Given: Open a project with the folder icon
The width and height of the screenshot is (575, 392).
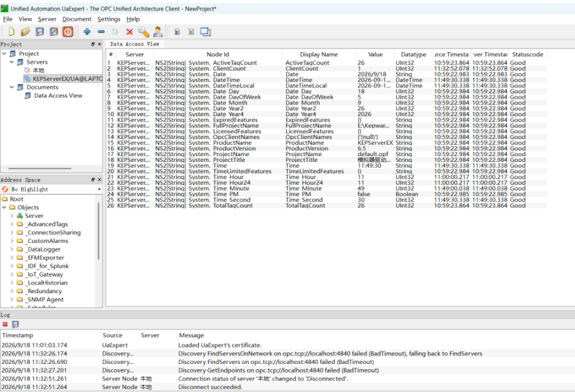Looking at the screenshot, I should (x=26, y=32).
